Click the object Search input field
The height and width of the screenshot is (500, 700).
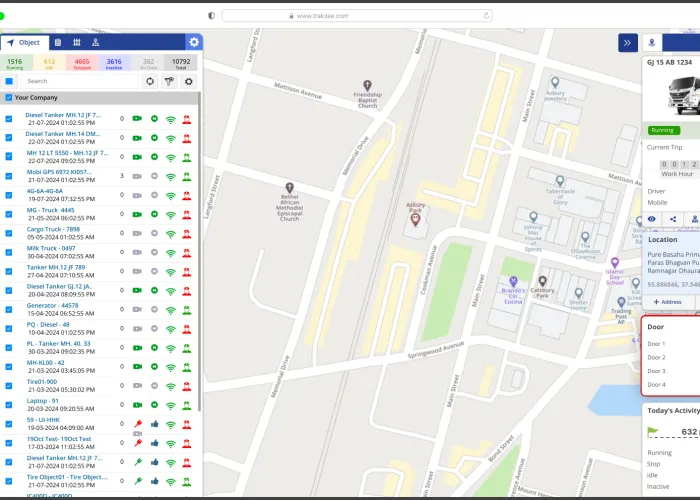tap(78, 81)
